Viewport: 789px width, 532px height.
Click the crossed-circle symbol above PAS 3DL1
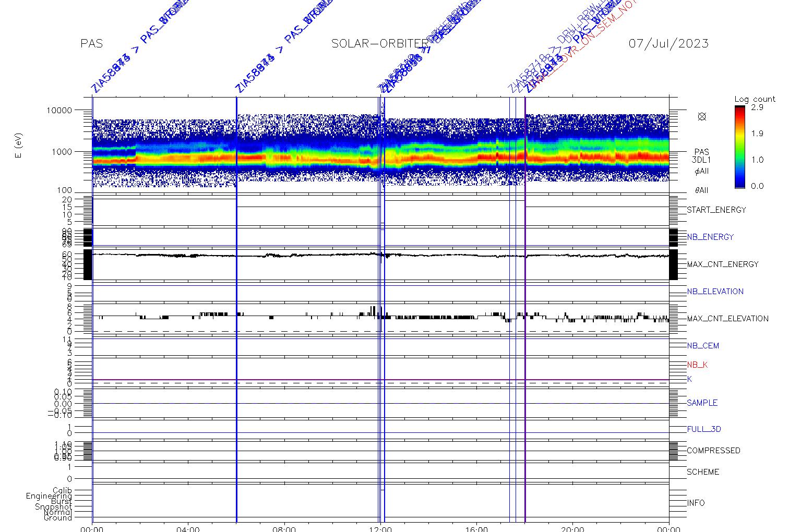[x=702, y=116]
